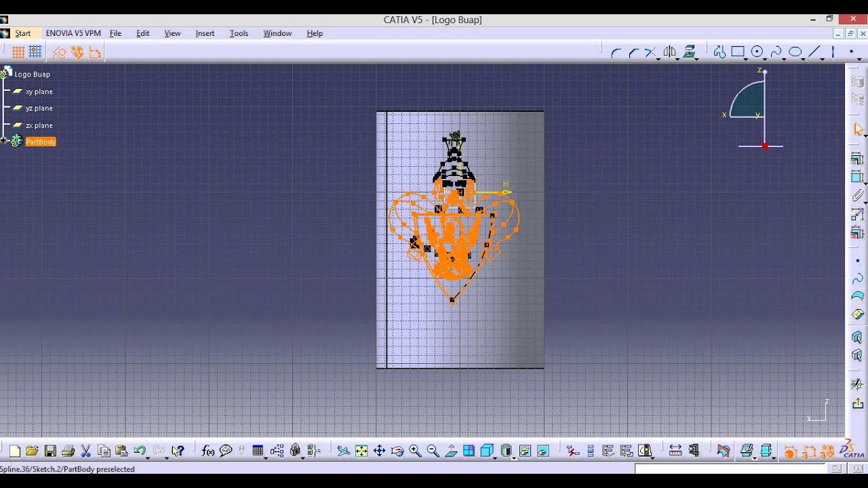Toggle Snap to Point
868x488 pixels.
click(35, 52)
